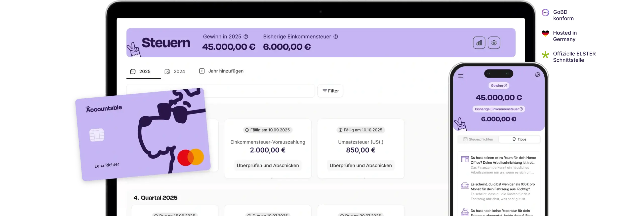The height and width of the screenshot is (216, 644).
Task: Click the 45.000,00 € amount on the phone
Action: pyautogui.click(x=499, y=97)
